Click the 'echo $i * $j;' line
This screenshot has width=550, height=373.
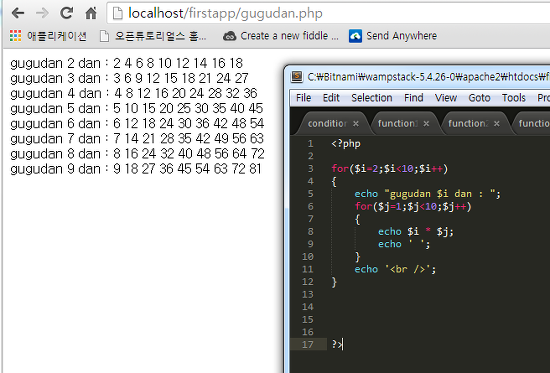point(416,232)
